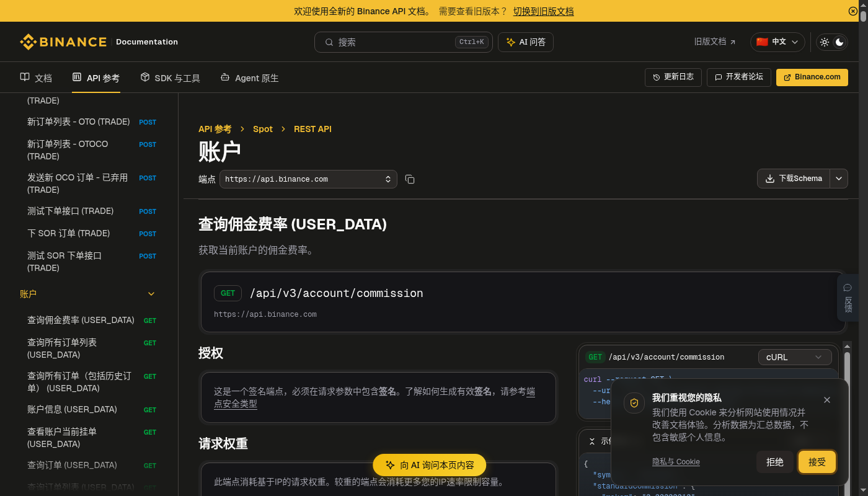Screen dimensions: 868x496
Task: Open 测试下单接口 (TRADE) sidebar item
Action: [x=92, y=211]
